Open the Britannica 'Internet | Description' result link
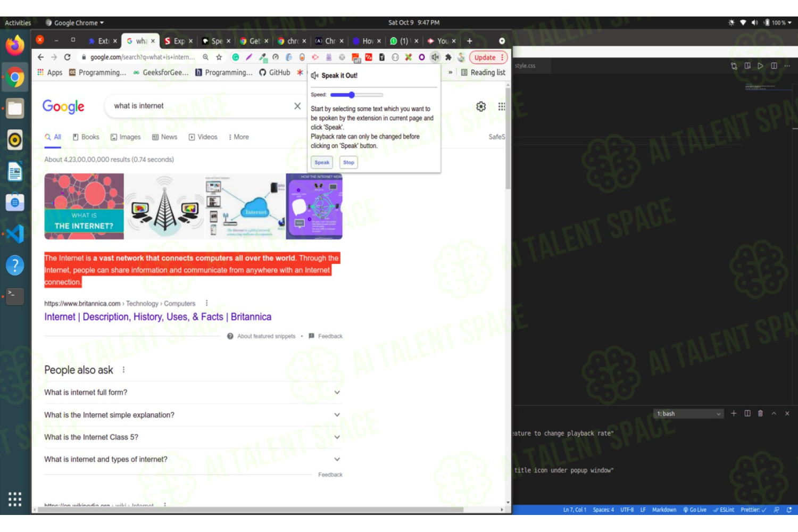 pyautogui.click(x=157, y=317)
